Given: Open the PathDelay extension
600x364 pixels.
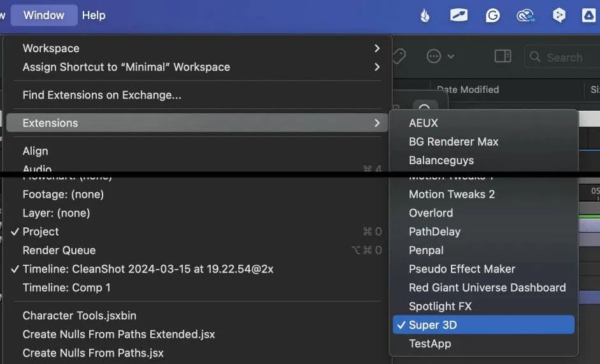Looking at the screenshot, I should tap(483, 232).
